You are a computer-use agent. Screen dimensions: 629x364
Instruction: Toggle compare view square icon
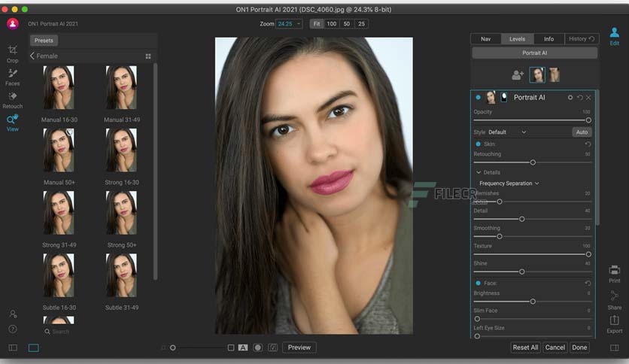(x=231, y=347)
